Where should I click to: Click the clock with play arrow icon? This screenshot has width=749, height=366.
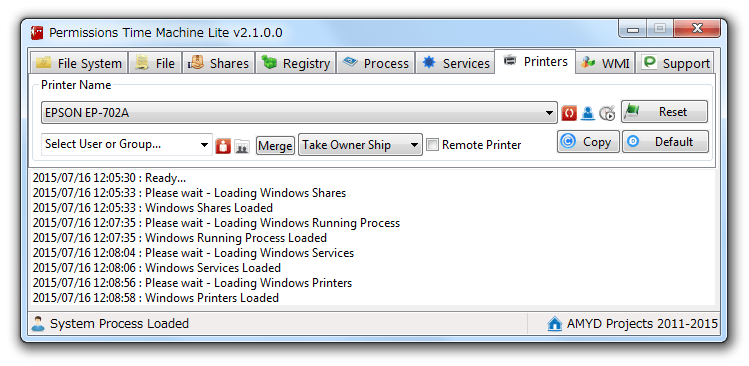pyautogui.click(x=607, y=113)
